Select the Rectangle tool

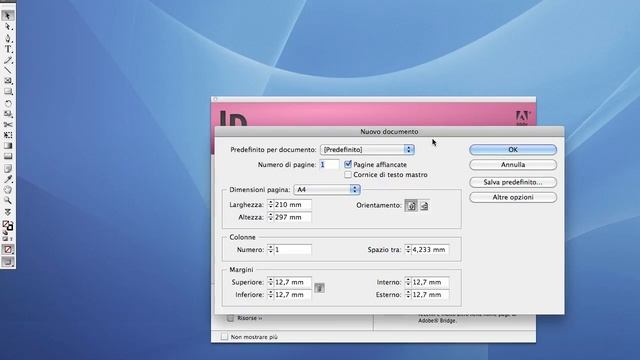click(x=8, y=92)
